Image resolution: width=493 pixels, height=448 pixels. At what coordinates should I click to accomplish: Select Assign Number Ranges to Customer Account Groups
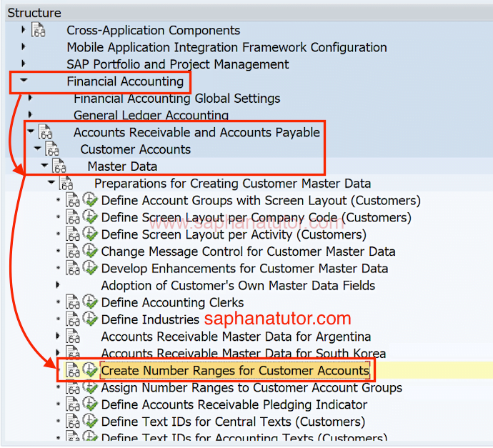coord(252,387)
